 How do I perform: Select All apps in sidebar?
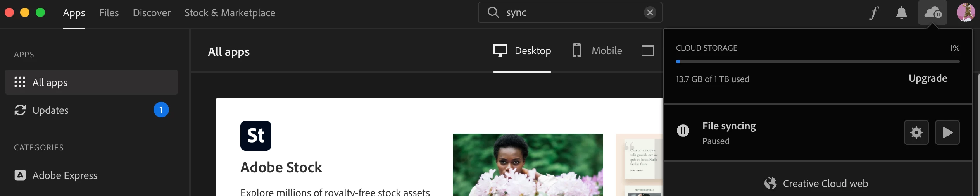pos(91,82)
